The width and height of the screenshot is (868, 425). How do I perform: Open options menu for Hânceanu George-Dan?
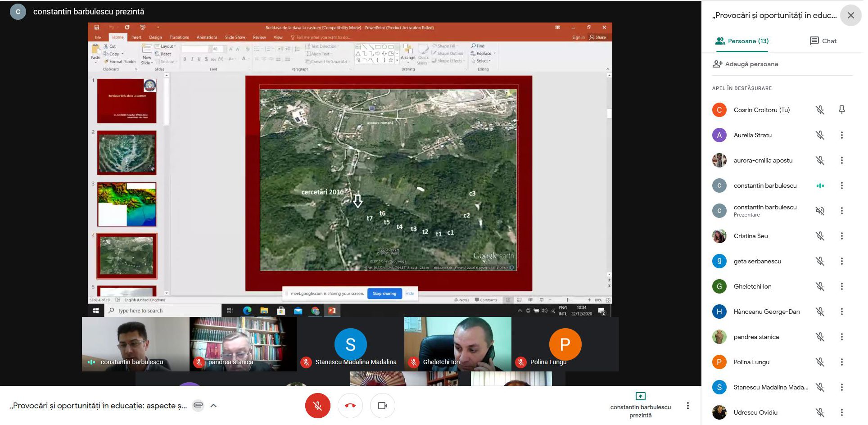[841, 312]
